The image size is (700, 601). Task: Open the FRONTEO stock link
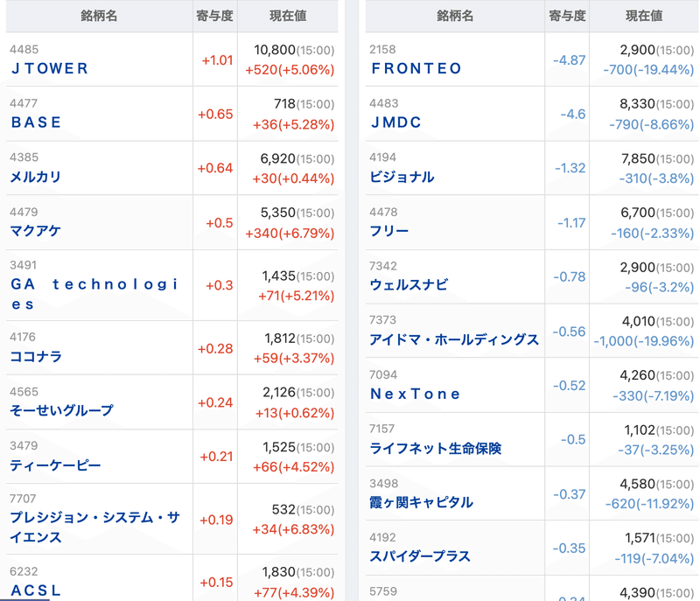416,68
